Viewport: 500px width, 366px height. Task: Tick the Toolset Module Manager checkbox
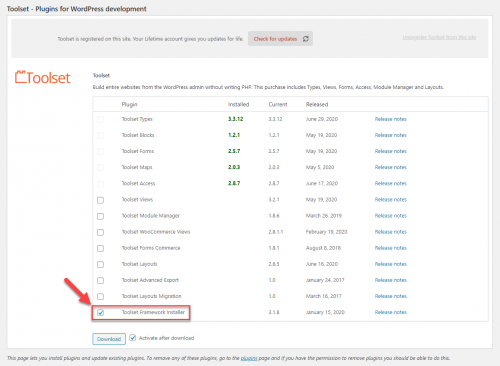100,216
